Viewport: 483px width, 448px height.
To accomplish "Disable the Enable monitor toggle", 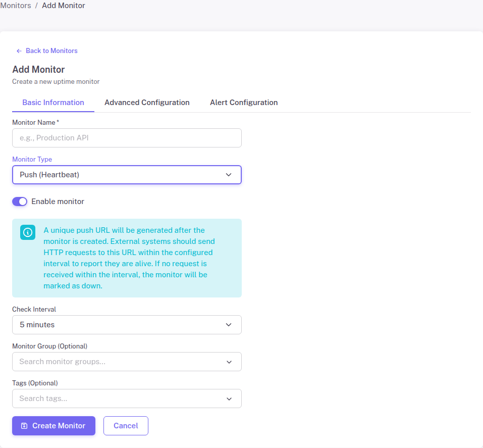I will [19, 201].
